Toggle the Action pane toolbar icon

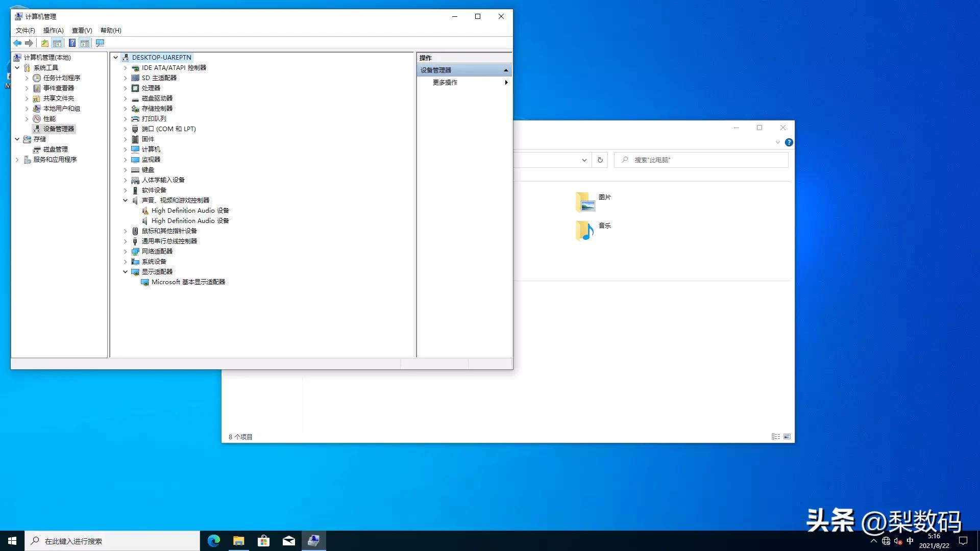point(85,43)
